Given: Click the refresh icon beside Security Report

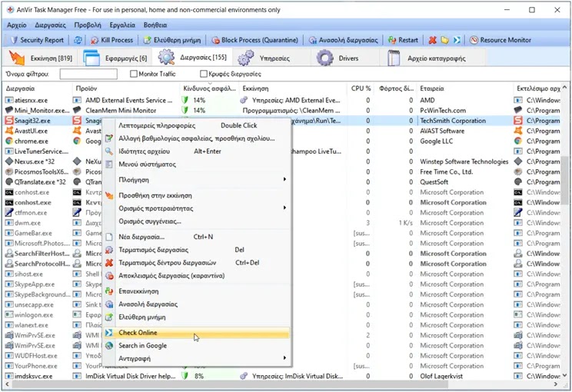Looking at the screenshot, I should (x=78, y=40).
